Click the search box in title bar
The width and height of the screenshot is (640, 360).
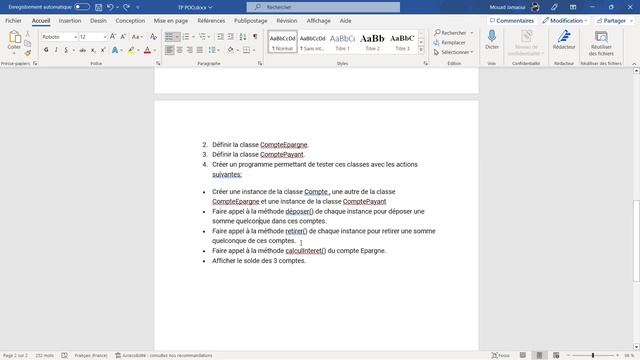tap(323, 7)
